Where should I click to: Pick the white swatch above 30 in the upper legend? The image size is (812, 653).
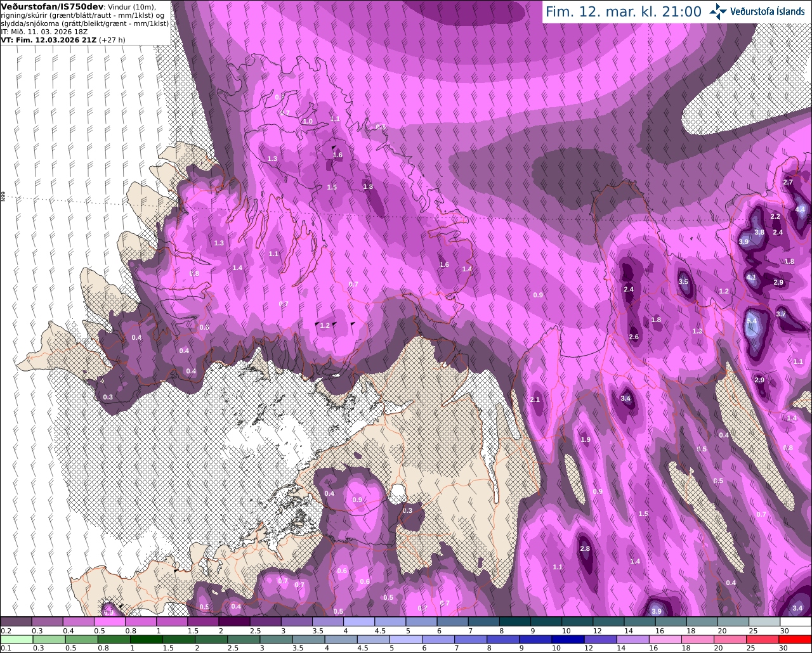[796, 621]
